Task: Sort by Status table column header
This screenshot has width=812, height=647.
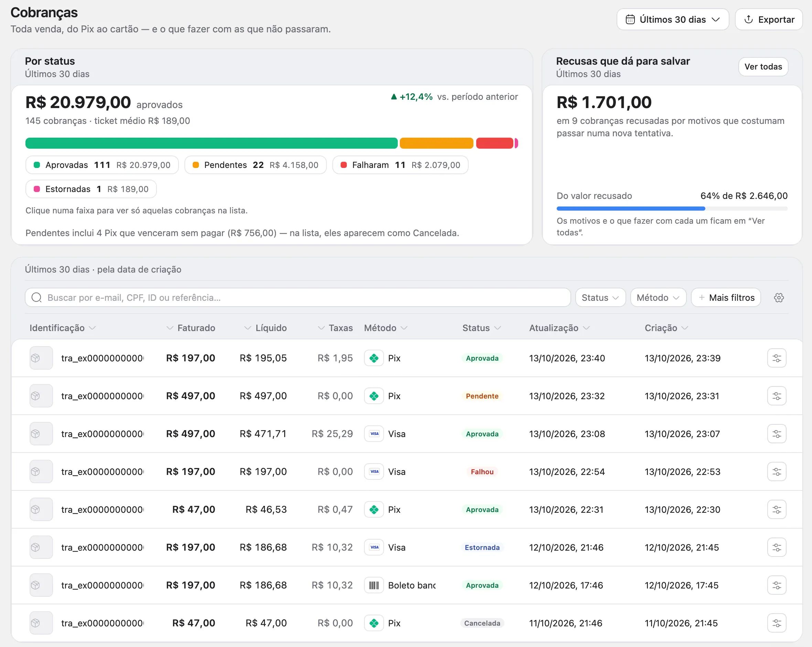Action: click(x=481, y=328)
